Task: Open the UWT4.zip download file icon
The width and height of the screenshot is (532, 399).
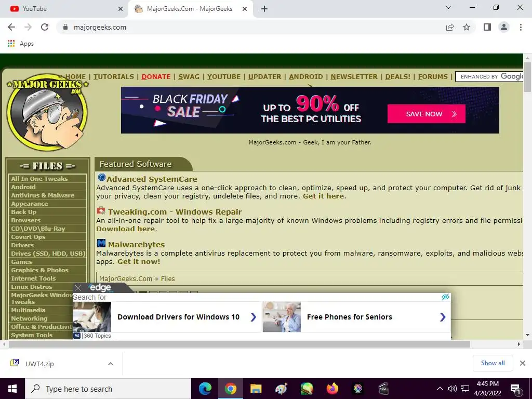Action: click(15, 363)
